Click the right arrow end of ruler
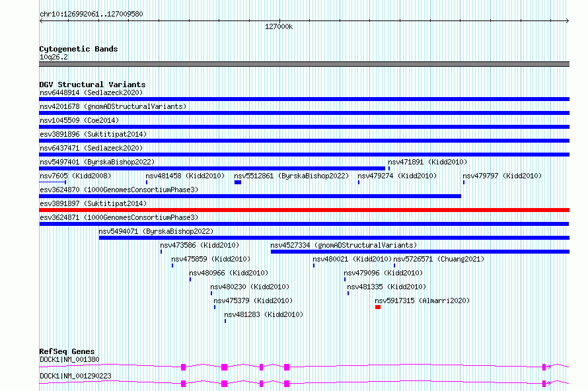The height and width of the screenshot is (391, 588). click(x=567, y=20)
